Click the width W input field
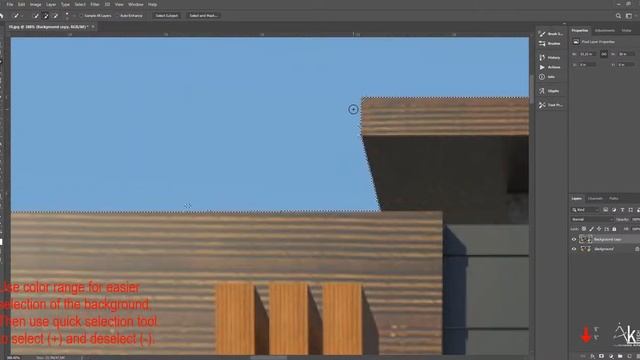This screenshot has height=360, width=640. pos(588,54)
